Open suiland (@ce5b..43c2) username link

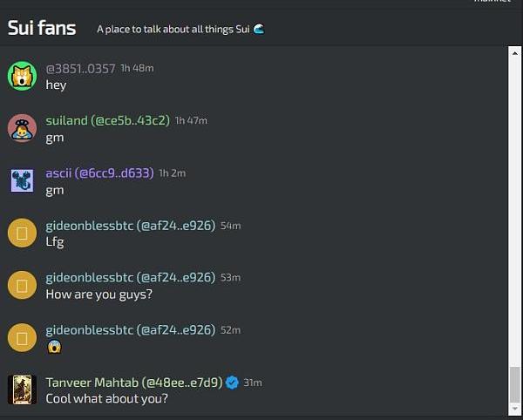coord(108,120)
